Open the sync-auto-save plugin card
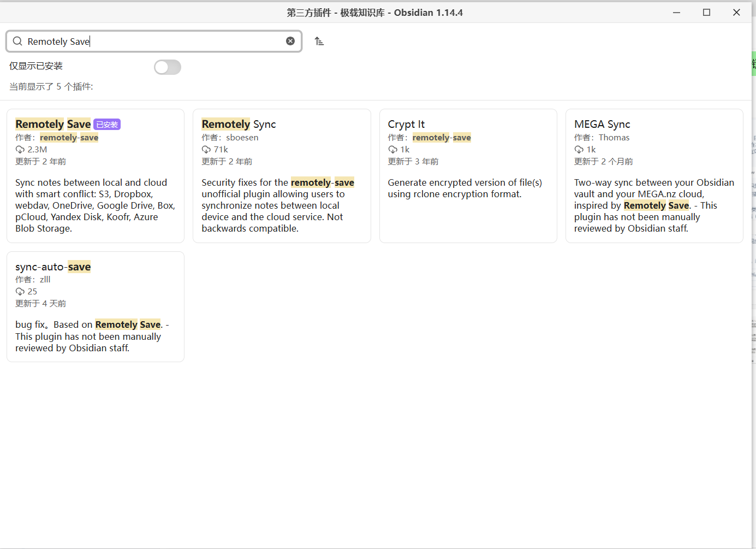Image resolution: width=756 pixels, height=549 pixels. (96, 306)
